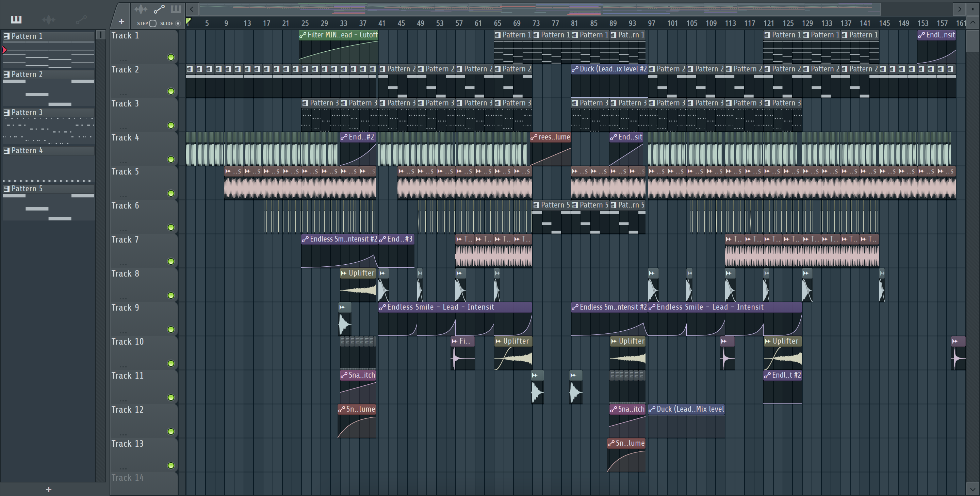Click bar 121 on the timeline ruler
The width and height of the screenshot is (980, 496).
point(769,23)
